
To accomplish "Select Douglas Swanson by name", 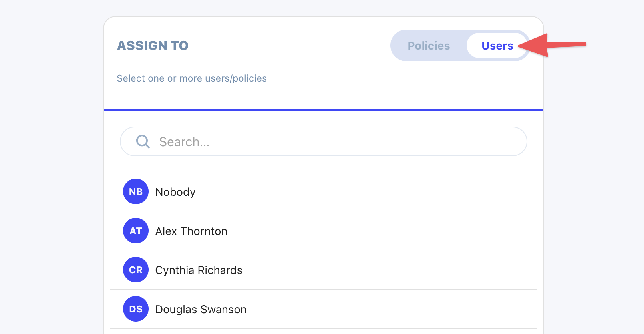I will click(x=201, y=309).
